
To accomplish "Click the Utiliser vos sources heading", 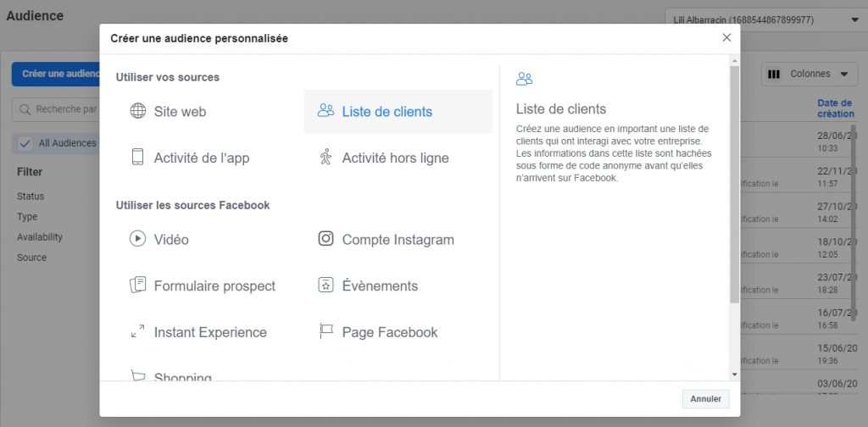I will point(168,77).
